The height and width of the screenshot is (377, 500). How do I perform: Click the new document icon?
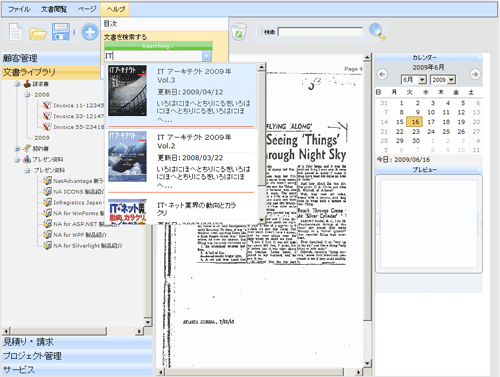(15, 32)
